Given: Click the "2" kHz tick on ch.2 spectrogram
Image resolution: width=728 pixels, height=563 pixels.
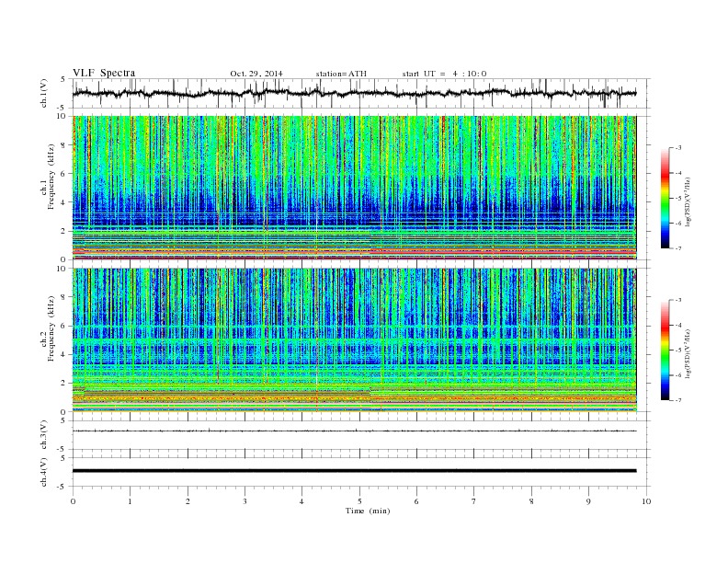Looking at the screenshot, I should [64, 384].
